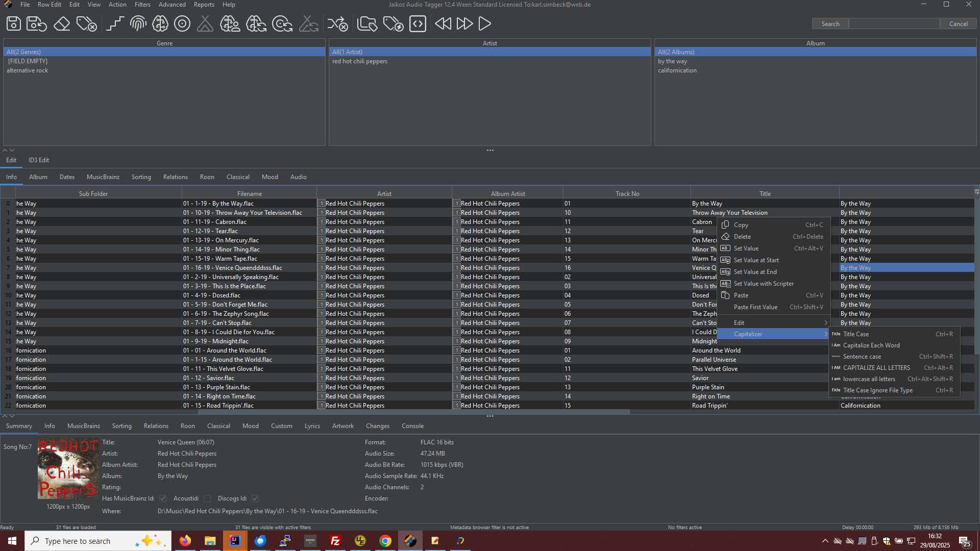980x551 pixels.
Task: Select Set Value with Scripter menu entry
Action: (x=774, y=284)
